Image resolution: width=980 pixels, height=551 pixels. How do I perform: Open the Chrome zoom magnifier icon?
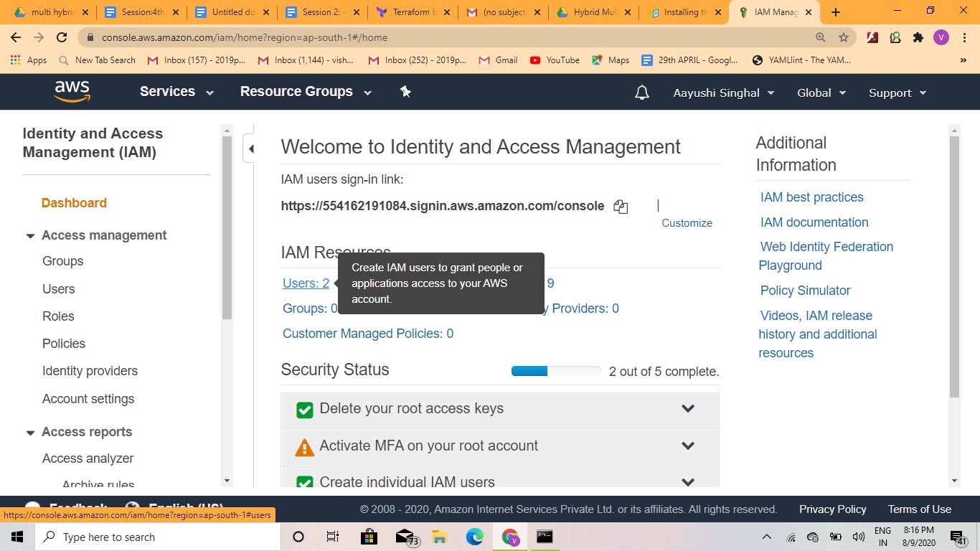coord(821,37)
